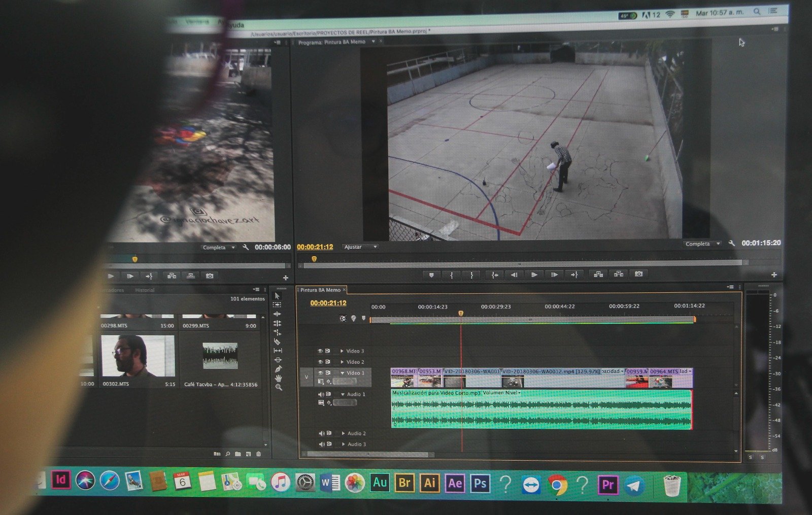Image resolution: width=812 pixels, height=515 pixels.
Task: Pick the Zoom magnifier tool
Action: (x=279, y=387)
